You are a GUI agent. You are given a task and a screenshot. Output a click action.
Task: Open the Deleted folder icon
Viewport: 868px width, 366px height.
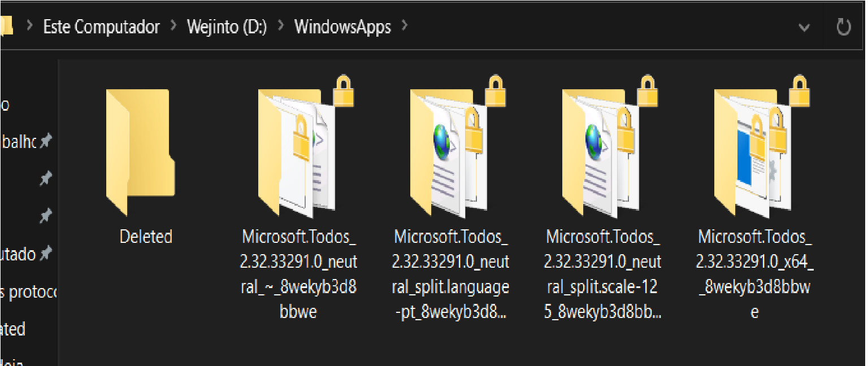(x=140, y=153)
